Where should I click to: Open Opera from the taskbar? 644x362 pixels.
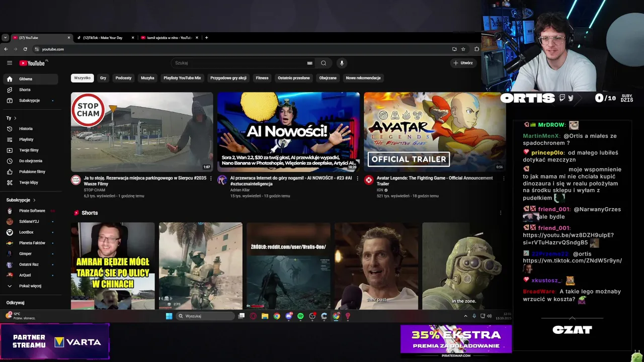[x=253, y=316]
